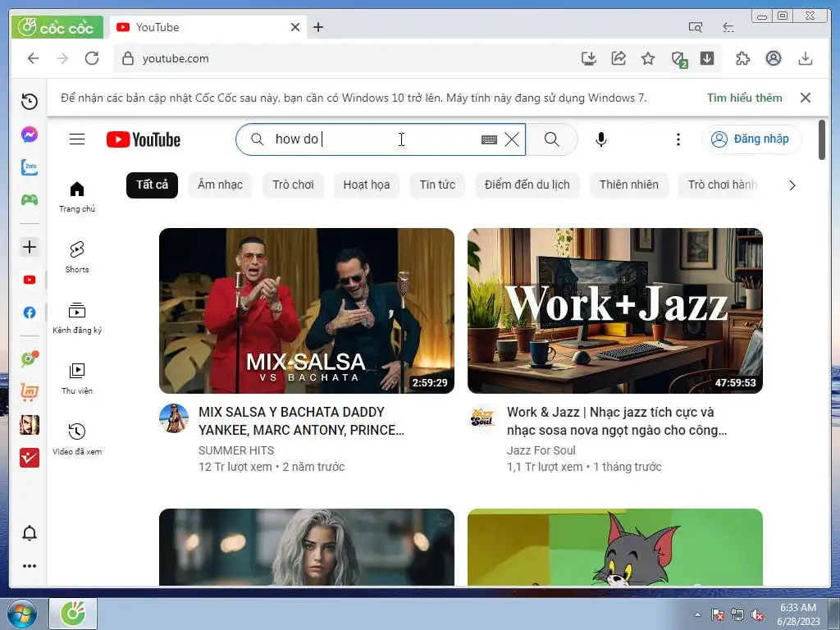
Task: Select the Âm nhạc filter chip
Action: click(x=220, y=185)
